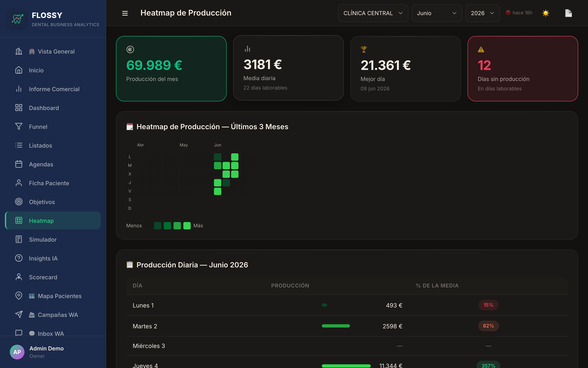Go to Inicio page
Image resolution: width=588 pixels, height=368 pixels.
53,70
